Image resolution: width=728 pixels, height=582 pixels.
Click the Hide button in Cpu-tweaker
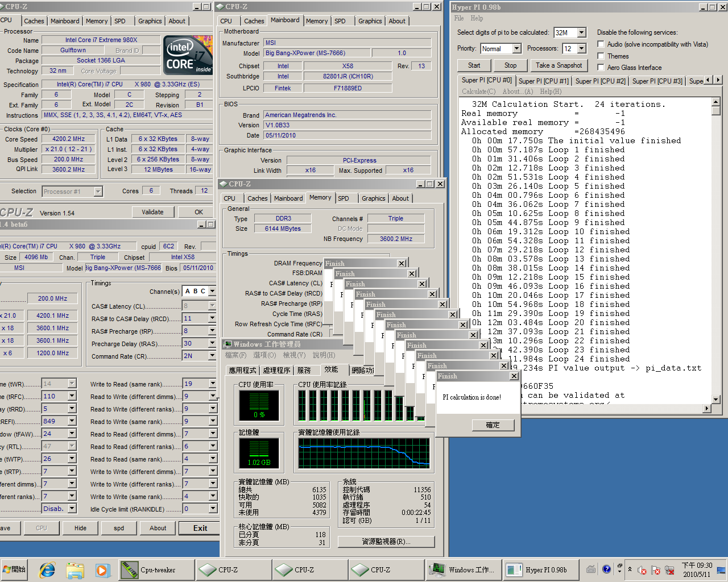pyautogui.click(x=80, y=528)
